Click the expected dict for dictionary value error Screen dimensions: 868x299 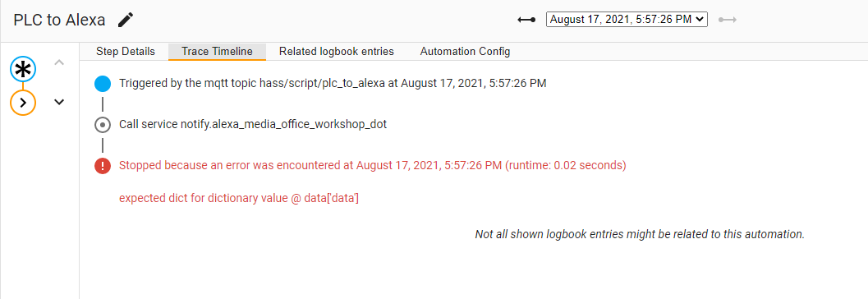coord(239,198)
